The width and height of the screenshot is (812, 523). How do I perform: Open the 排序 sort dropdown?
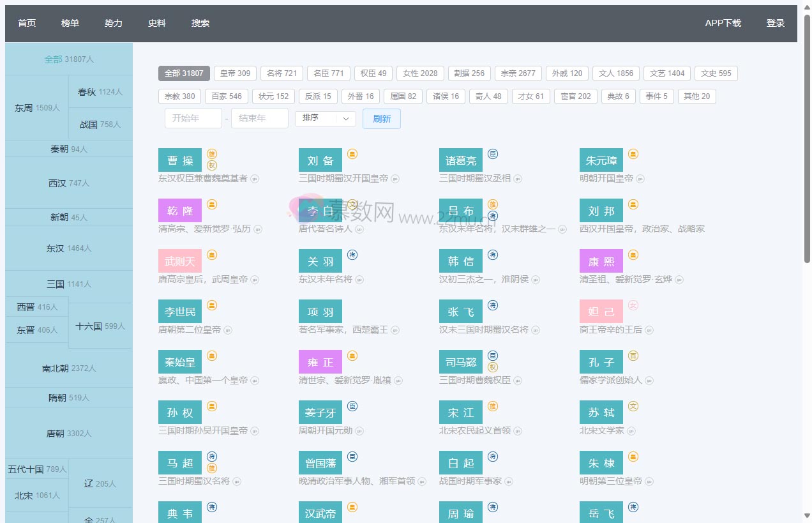pyautogui.click(x=325, y=118)
